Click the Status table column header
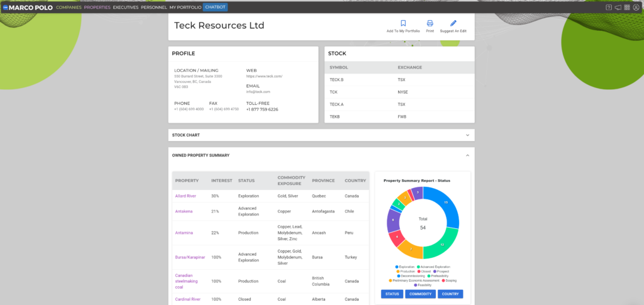Screen dimensions: 644x305 (x=247, y=180)
